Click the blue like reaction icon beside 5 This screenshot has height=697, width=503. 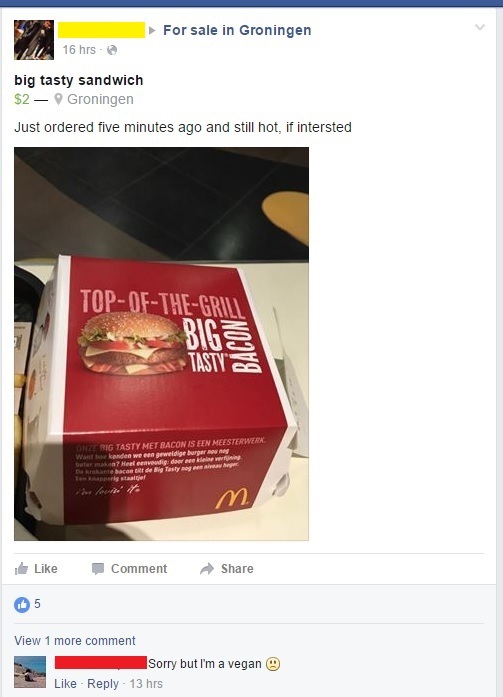(22, 604)
